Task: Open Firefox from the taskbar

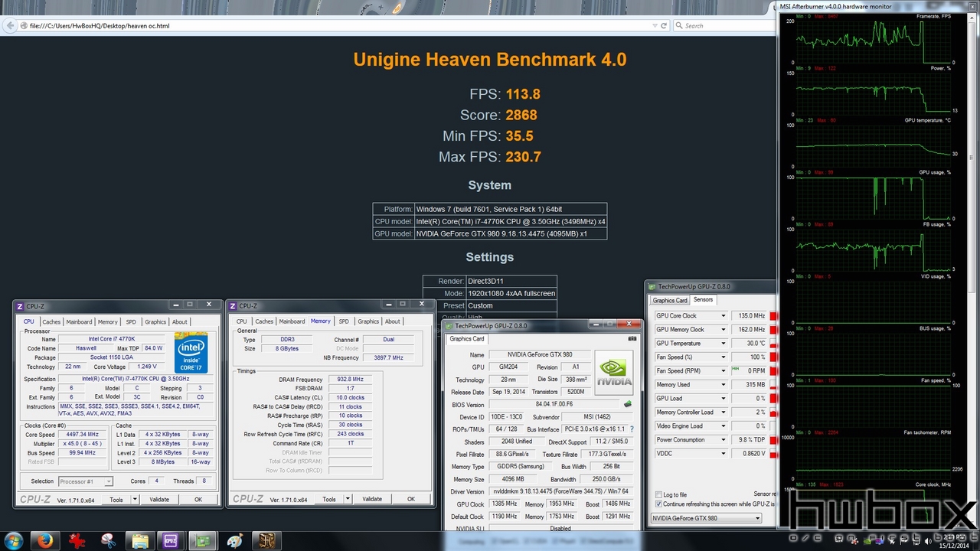Action: pyautogui.click(x=45, y=540)
